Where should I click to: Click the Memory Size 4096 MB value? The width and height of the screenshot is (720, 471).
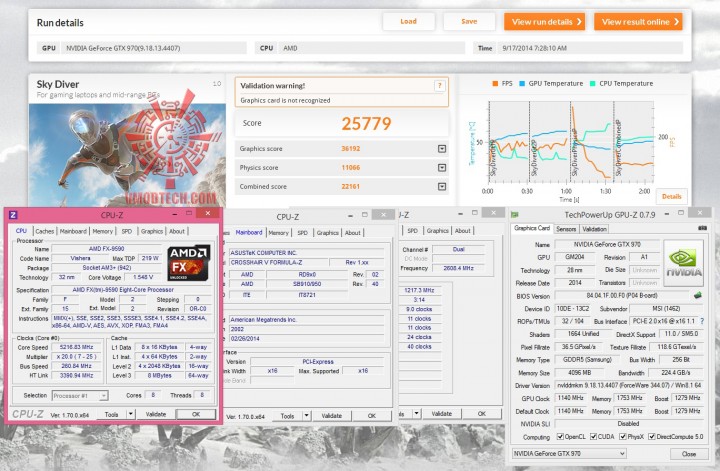(x=577, y=373)
